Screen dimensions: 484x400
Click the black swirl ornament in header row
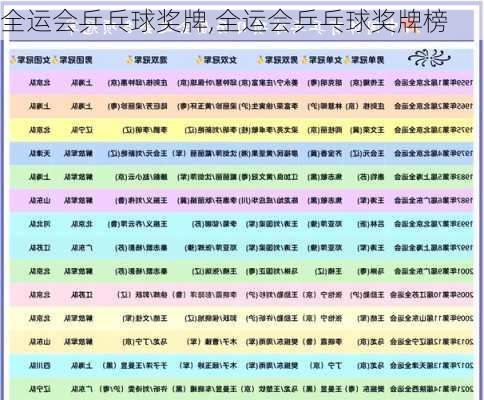click(x=429, y=58)
